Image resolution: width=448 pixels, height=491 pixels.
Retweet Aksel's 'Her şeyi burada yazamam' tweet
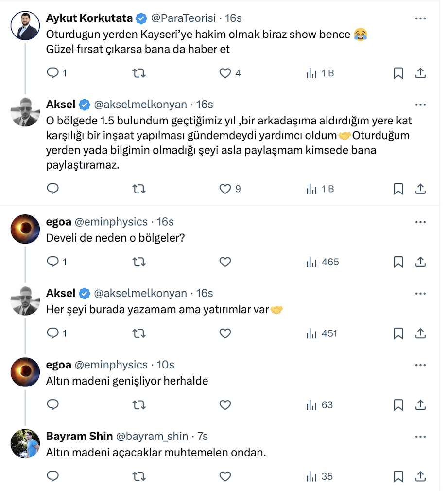click(x=139, y=333)
